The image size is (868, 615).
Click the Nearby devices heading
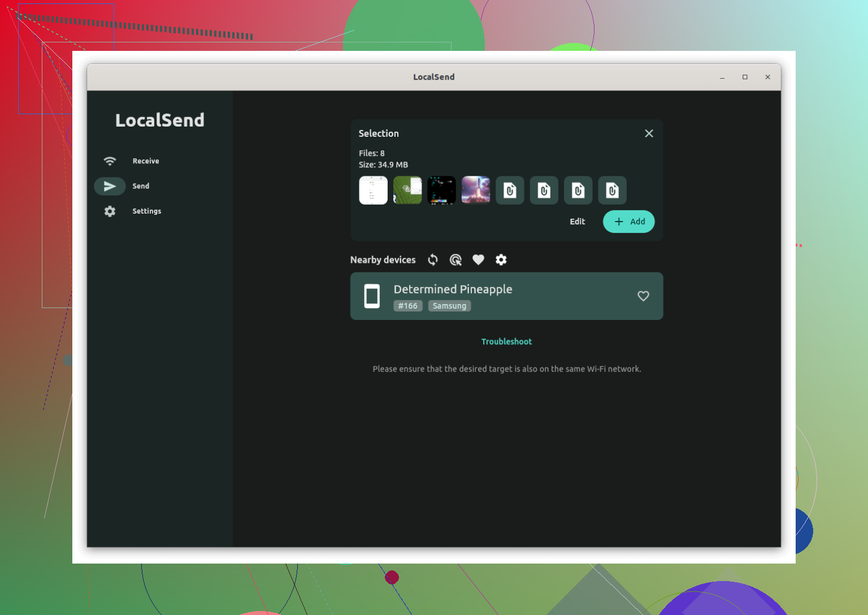click(x=383, y=259)
